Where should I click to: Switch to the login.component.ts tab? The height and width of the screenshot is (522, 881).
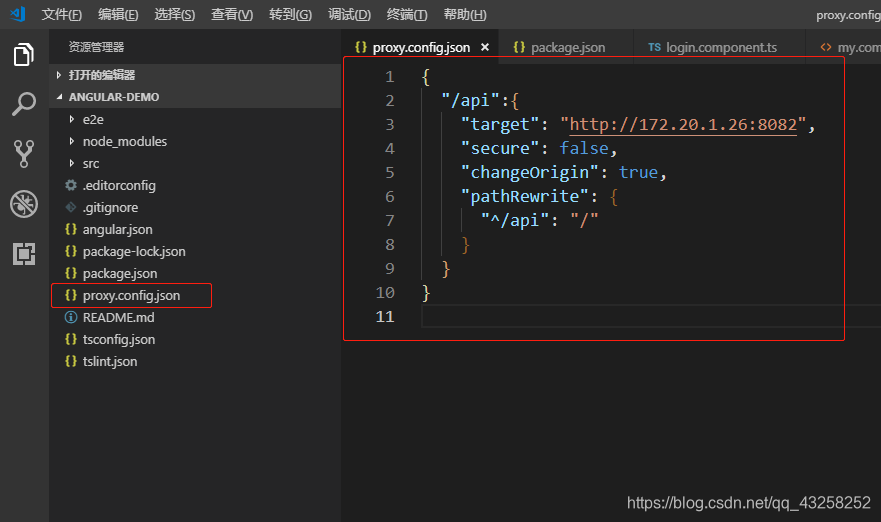(720, 48)
